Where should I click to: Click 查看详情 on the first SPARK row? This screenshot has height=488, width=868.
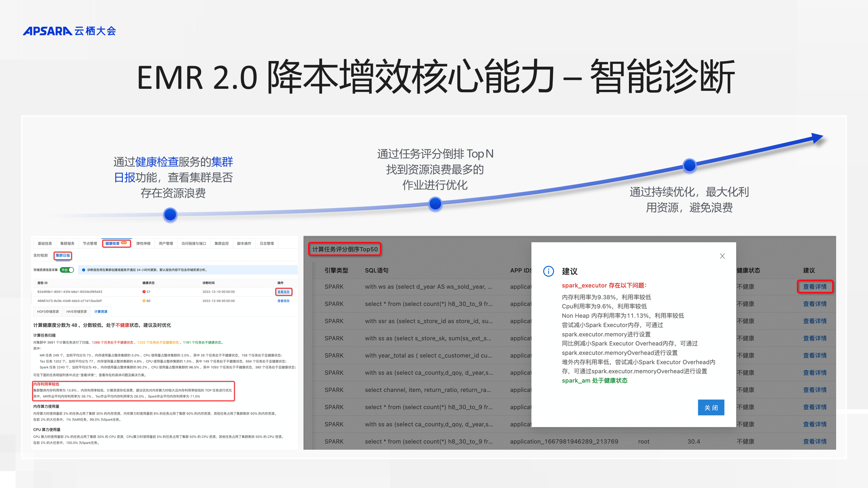click(x=815, y=286)
